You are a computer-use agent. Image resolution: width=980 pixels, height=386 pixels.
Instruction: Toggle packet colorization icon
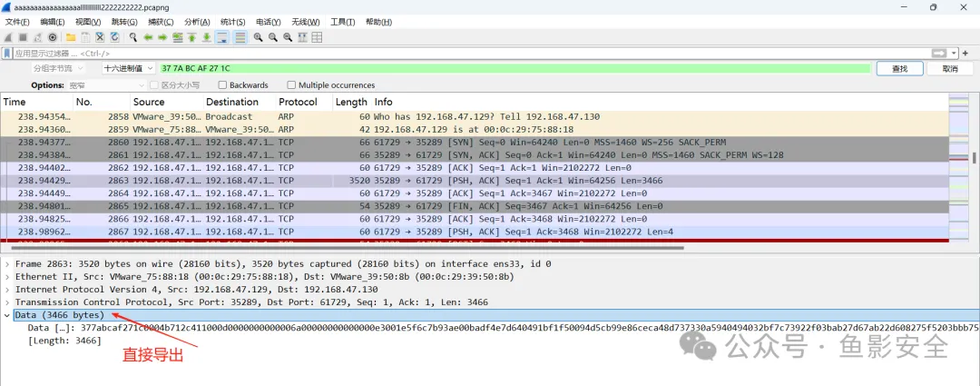click(x=240, y=37)
